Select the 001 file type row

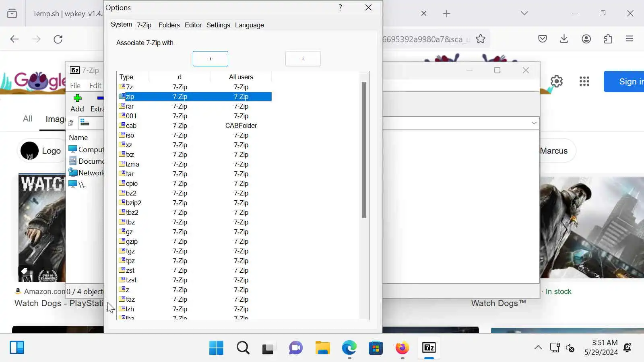(x=195, y=116)
